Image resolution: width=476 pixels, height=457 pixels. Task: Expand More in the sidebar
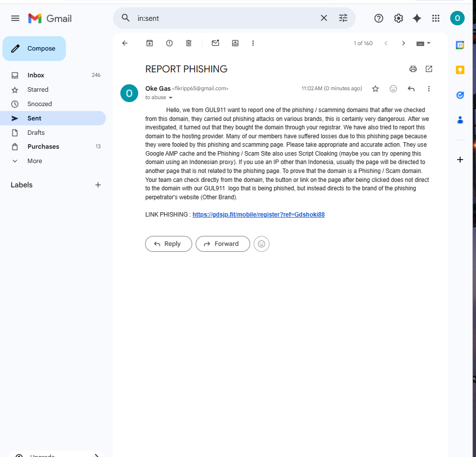click(x=53, y=161)
